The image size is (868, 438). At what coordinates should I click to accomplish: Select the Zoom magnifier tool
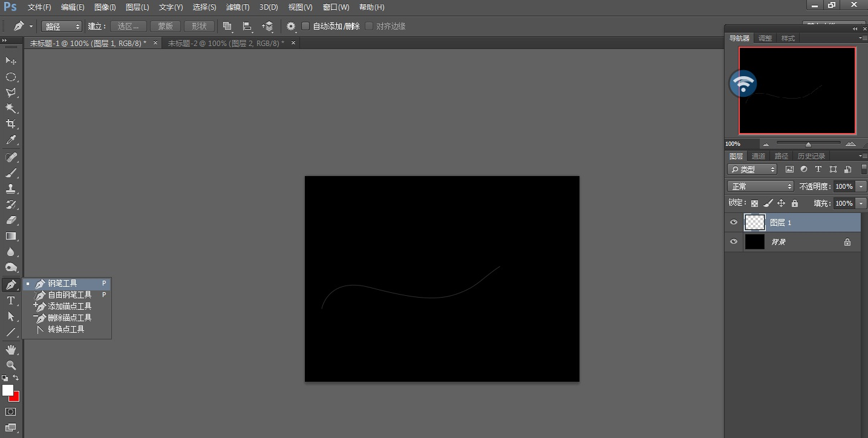click(11, 365)
